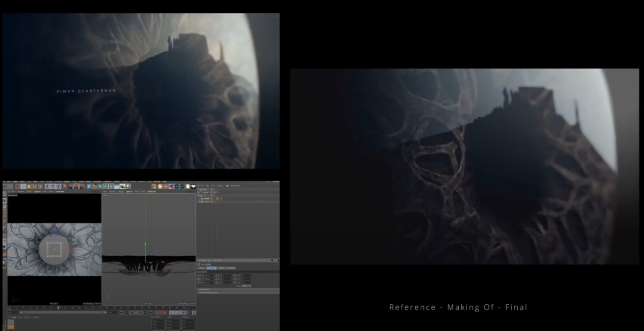Activate the Move tool in top toolbar
644x331 pixels.
click(x=23, y=187)
